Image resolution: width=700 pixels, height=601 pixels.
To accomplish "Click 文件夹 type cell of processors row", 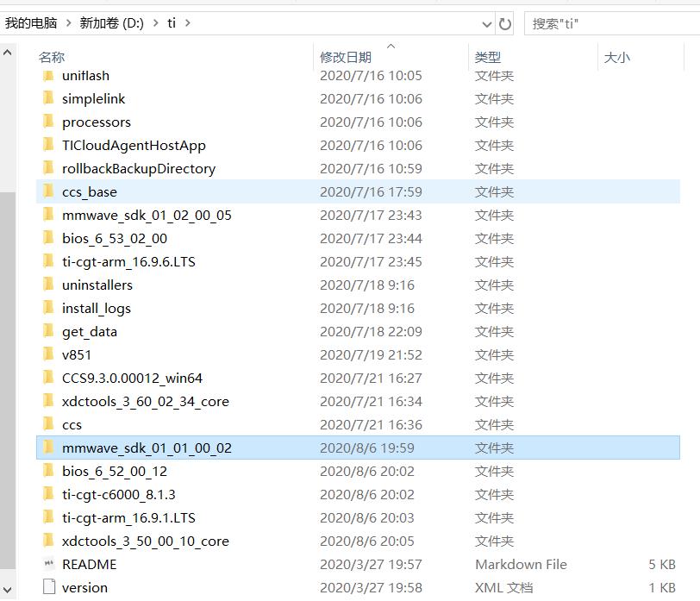I will tap(494, 122).
